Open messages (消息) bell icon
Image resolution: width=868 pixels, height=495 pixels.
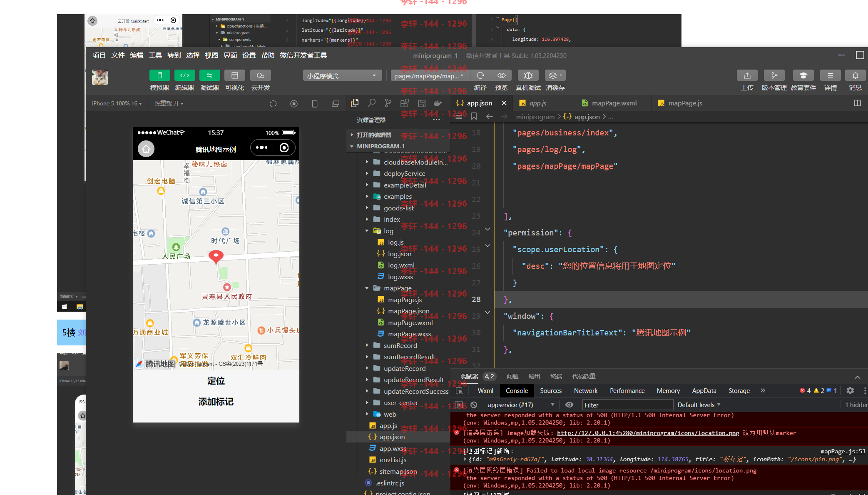(855, 75)
